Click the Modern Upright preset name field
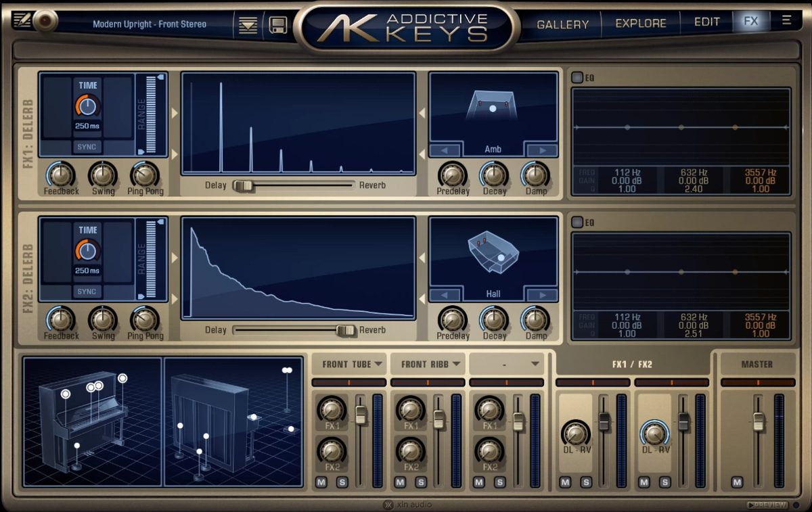This screenshot has width=812, height=512. [150, 24]
